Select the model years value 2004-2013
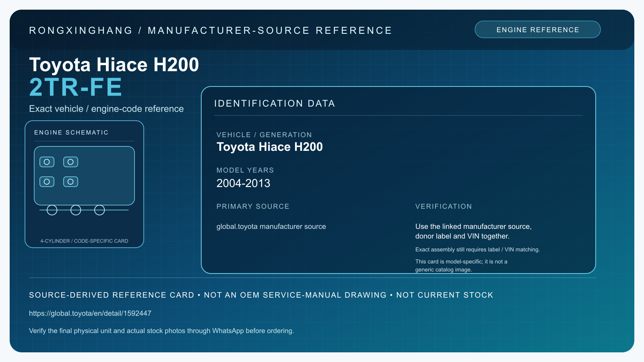This screenshot has width=644, height=362. pos(244,183)
